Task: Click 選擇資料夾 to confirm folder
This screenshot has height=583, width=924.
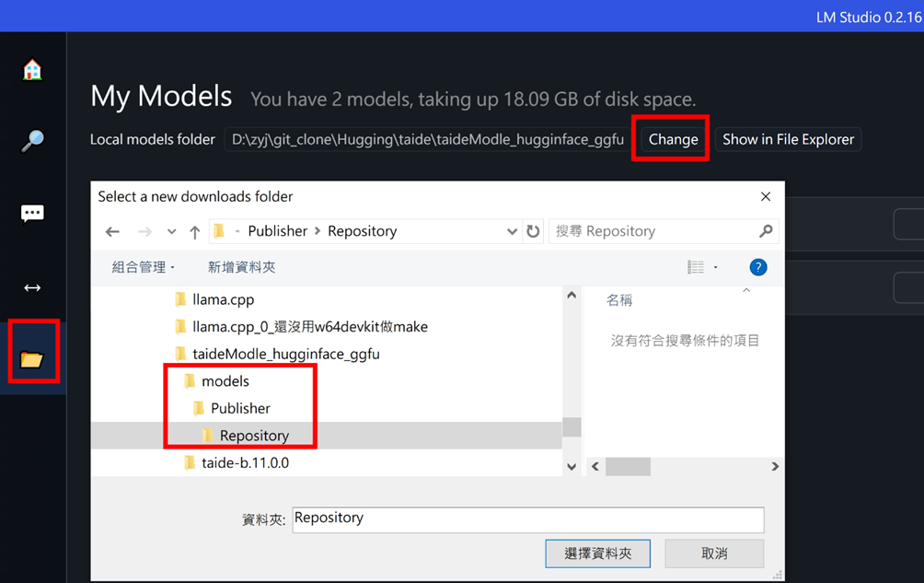Action: coord(597,553)
